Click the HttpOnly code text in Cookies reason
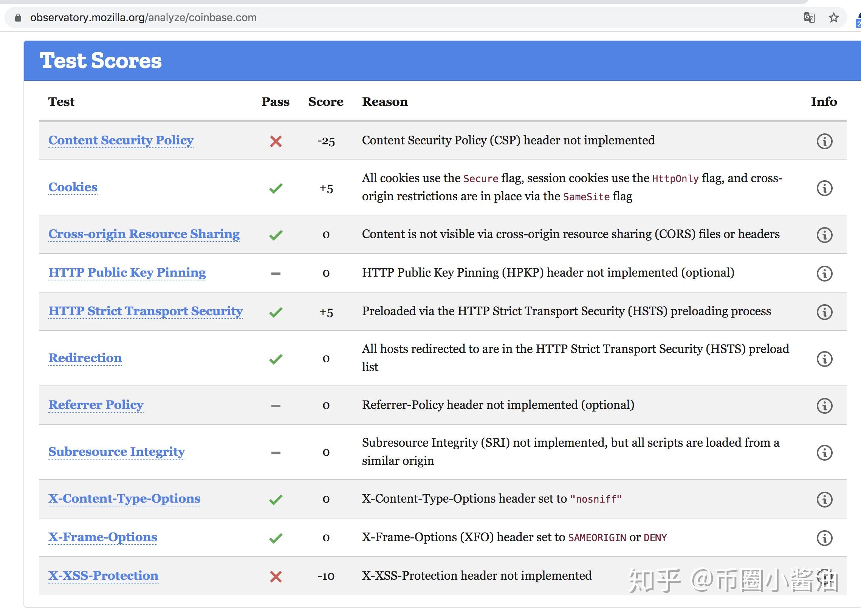 click(x=675, y=179)
